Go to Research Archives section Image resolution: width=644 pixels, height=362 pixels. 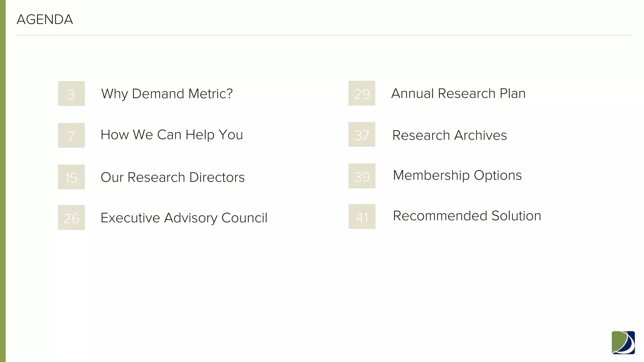point(449,135)
